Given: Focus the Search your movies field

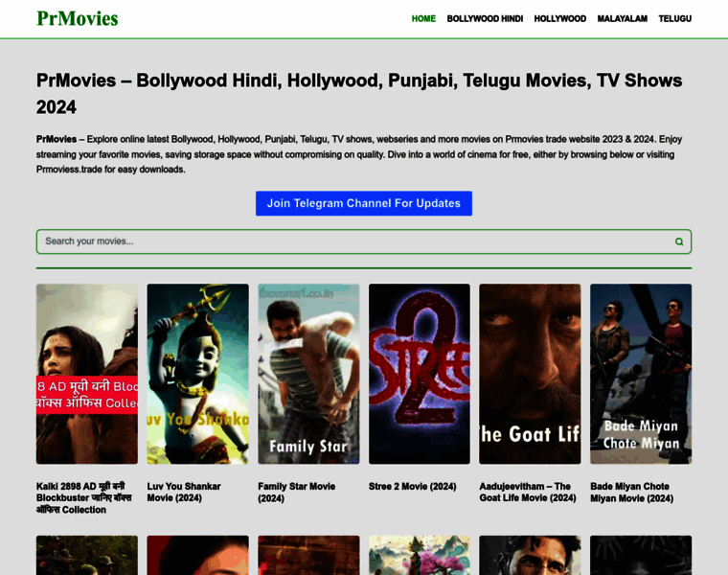Looking at the screenshot, I should (x=364, y=241).
